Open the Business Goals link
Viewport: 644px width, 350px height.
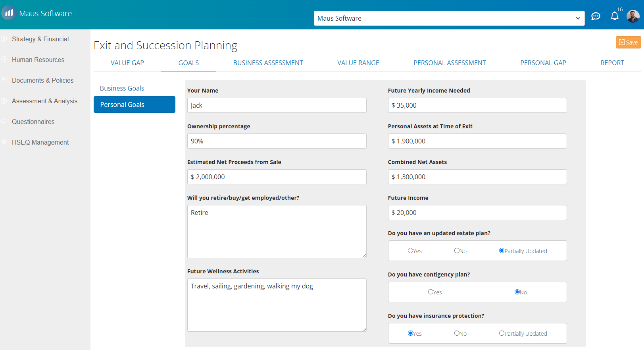pos(122,88)
